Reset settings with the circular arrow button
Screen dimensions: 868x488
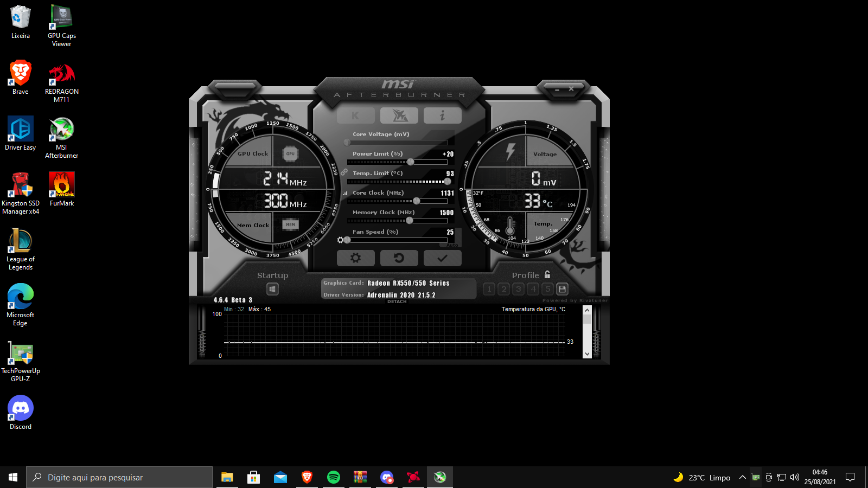pos(399,258)
